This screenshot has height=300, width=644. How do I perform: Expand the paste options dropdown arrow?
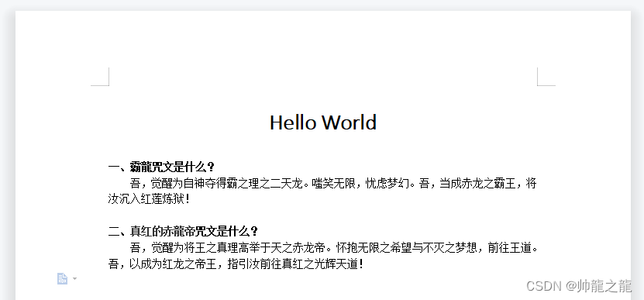tap(74, 278)
